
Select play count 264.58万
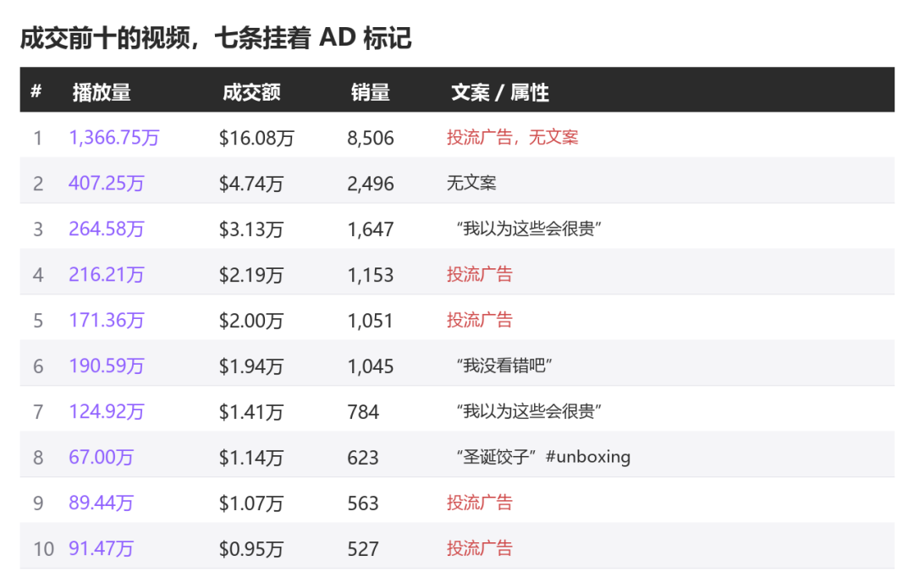coord(106,229)
